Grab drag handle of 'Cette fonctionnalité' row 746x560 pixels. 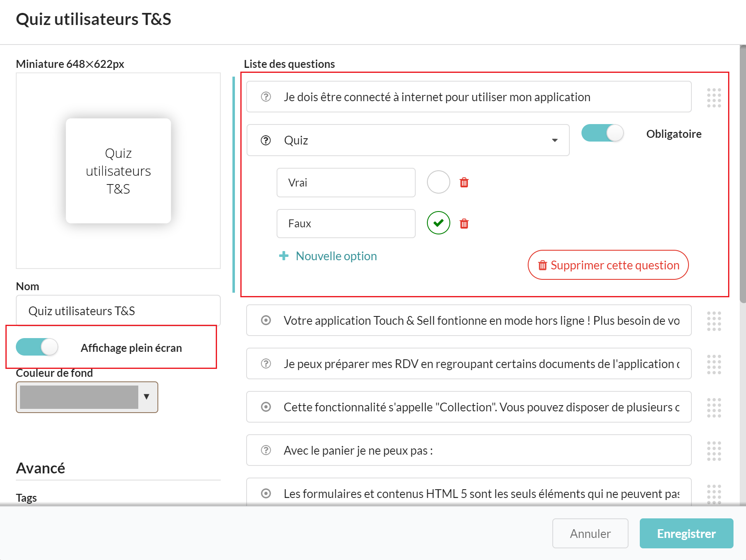click(714, 408)
